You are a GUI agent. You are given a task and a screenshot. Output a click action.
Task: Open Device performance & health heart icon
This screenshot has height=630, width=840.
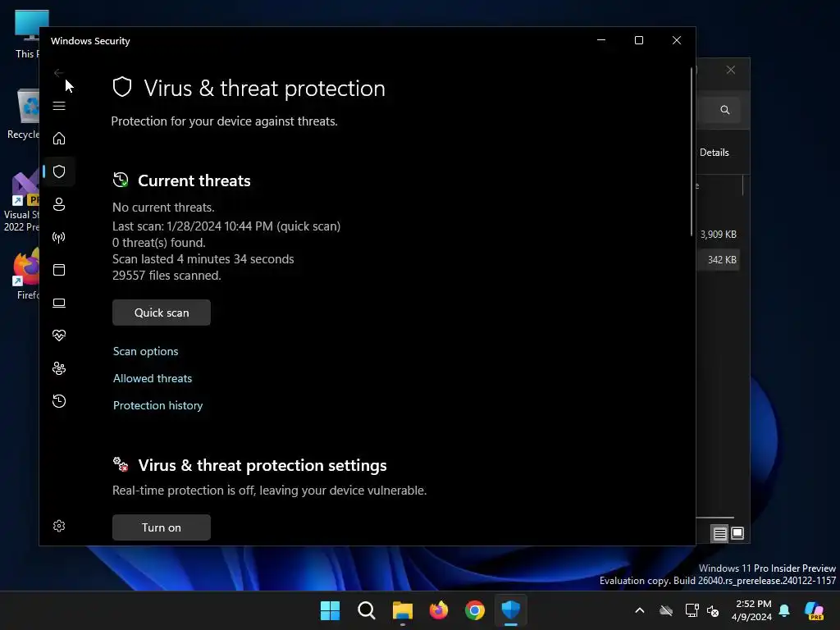click(x=59, y=336)
